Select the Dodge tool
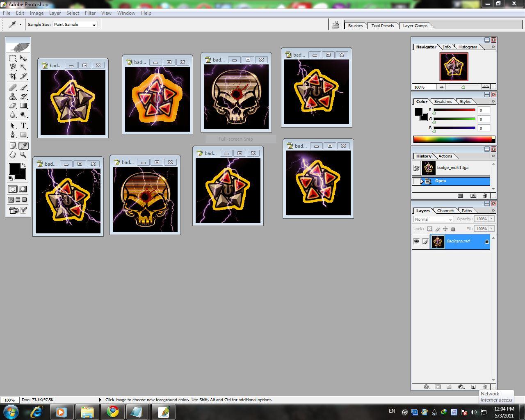 click(23, 114)
